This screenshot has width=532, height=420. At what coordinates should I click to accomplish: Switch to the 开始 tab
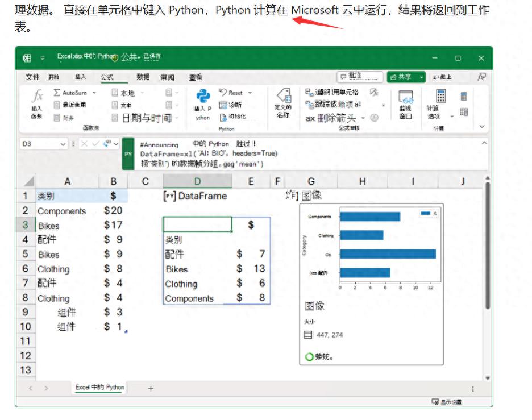coord(53,77)
